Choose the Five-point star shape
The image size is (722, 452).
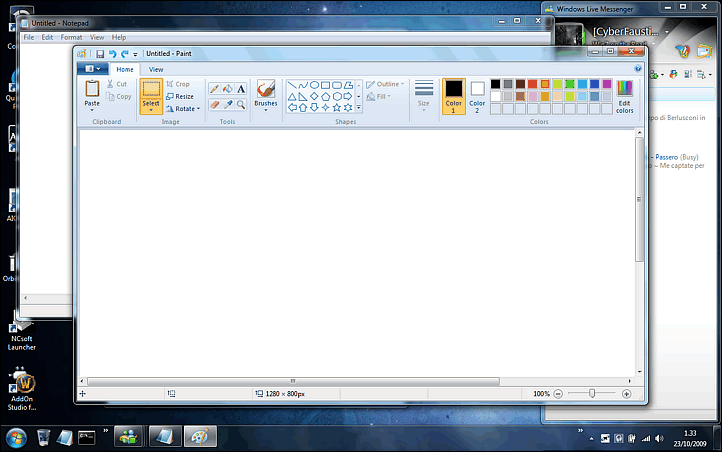tap(337, 108)
